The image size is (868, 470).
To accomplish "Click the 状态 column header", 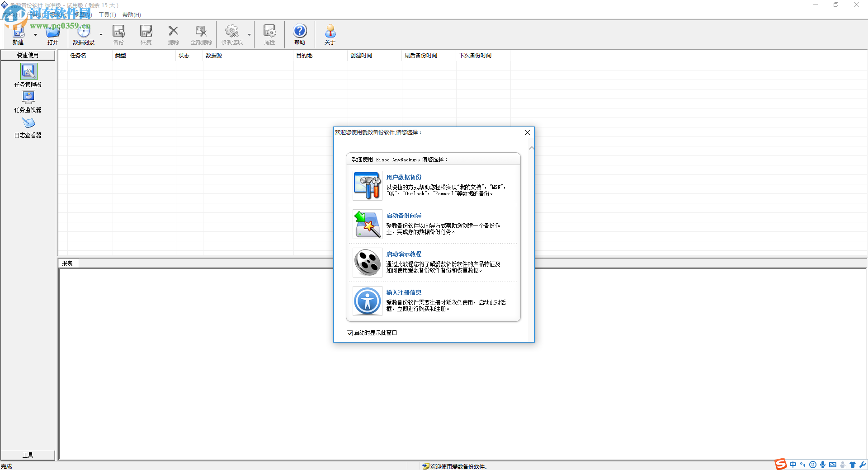I will (189, 56).
